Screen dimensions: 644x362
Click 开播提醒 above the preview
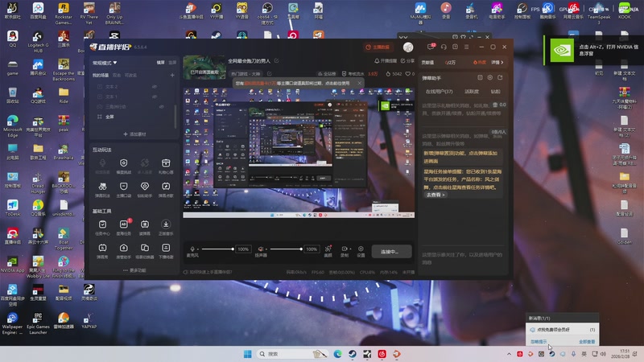click(x=386, y=61)
